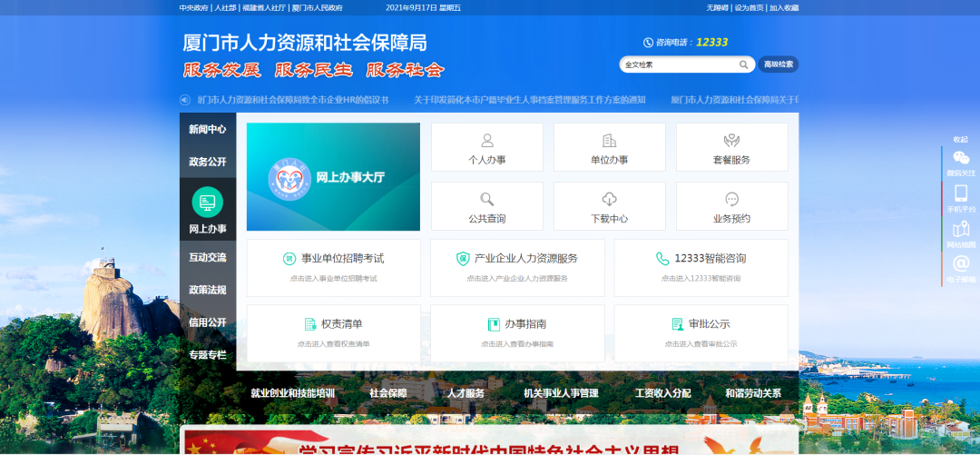Click the text 点击进入查看权责清单
Image resolution: width=980 pixels, height=455 pixels.
[x=334, y=344]
